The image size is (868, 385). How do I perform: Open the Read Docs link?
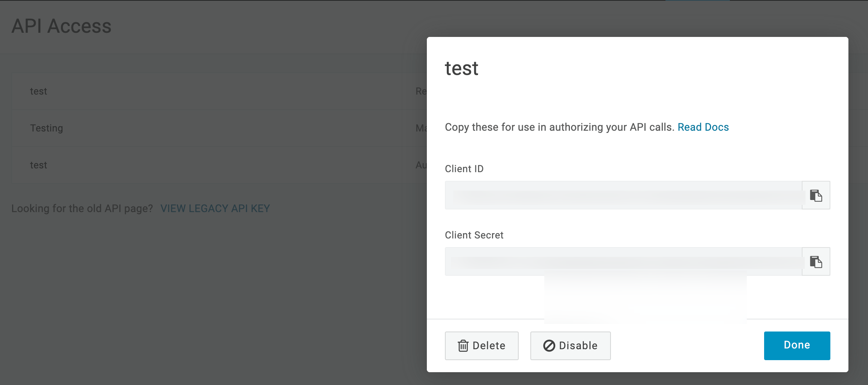(703, 127)
